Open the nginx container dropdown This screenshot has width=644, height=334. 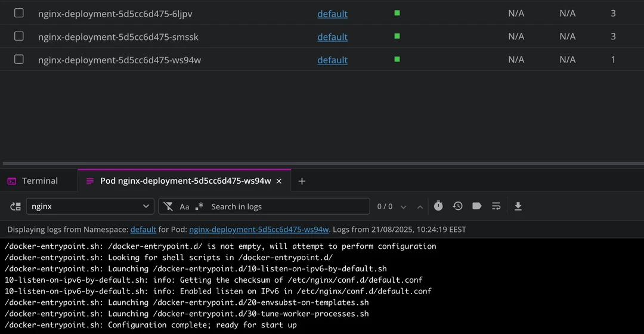[x=90, y=206]
